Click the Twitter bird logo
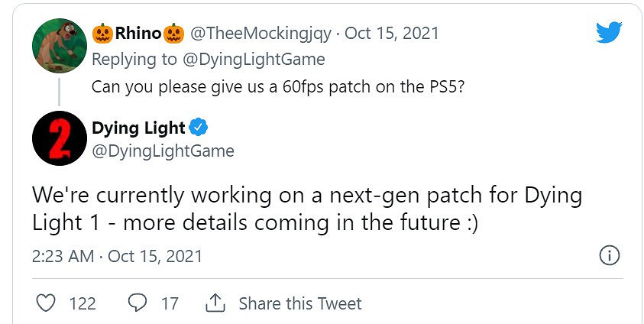 click(x=609, y=32)
